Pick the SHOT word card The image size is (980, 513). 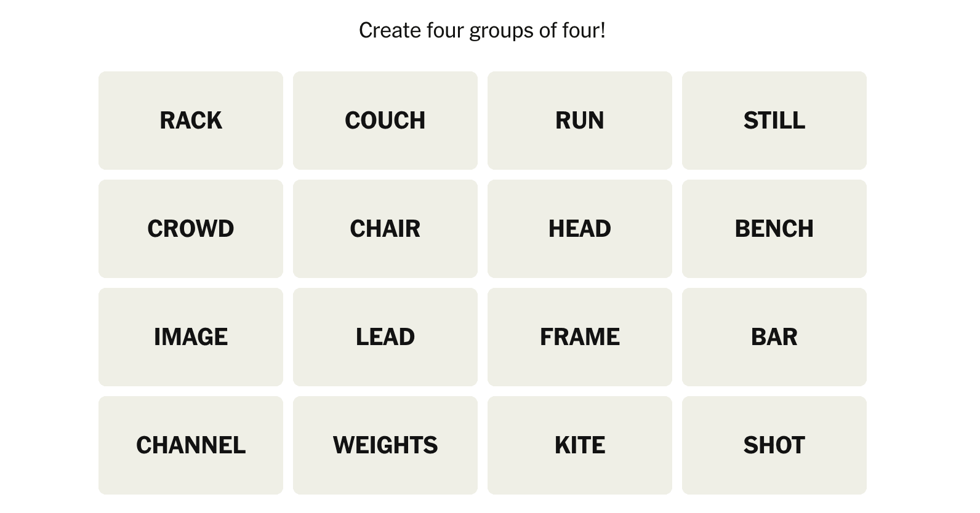coord(774,445)
